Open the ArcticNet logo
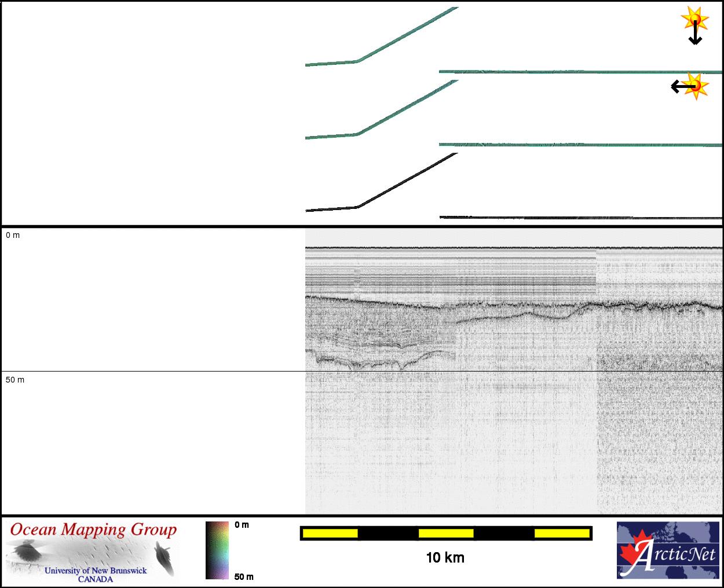The height and width of the screenshot is (588, 724). pyautogui.click(x=668, y=550)
